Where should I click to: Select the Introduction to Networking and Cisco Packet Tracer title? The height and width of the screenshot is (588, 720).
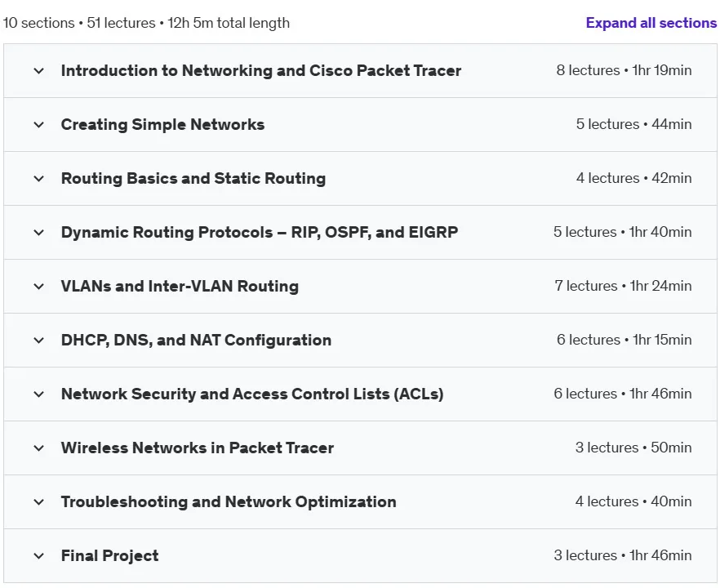coord(261,70)
